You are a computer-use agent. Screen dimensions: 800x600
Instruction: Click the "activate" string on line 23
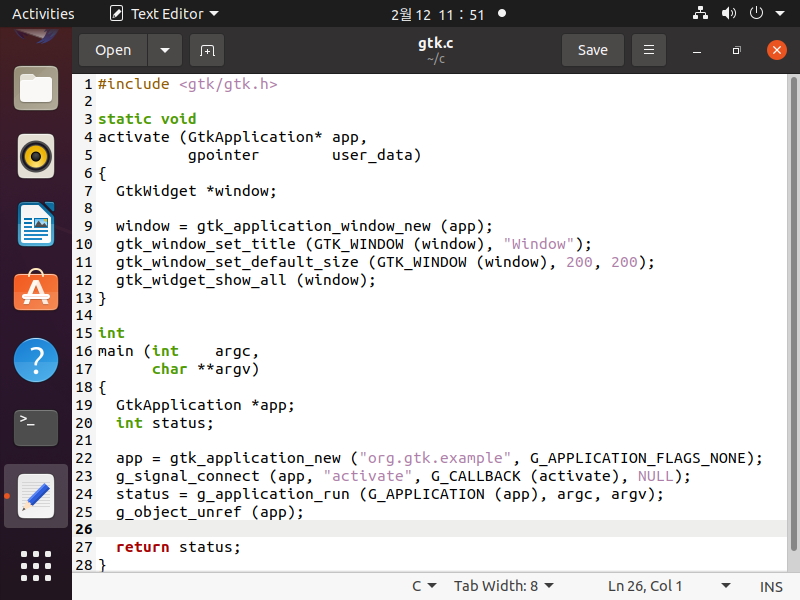point(367,476)
